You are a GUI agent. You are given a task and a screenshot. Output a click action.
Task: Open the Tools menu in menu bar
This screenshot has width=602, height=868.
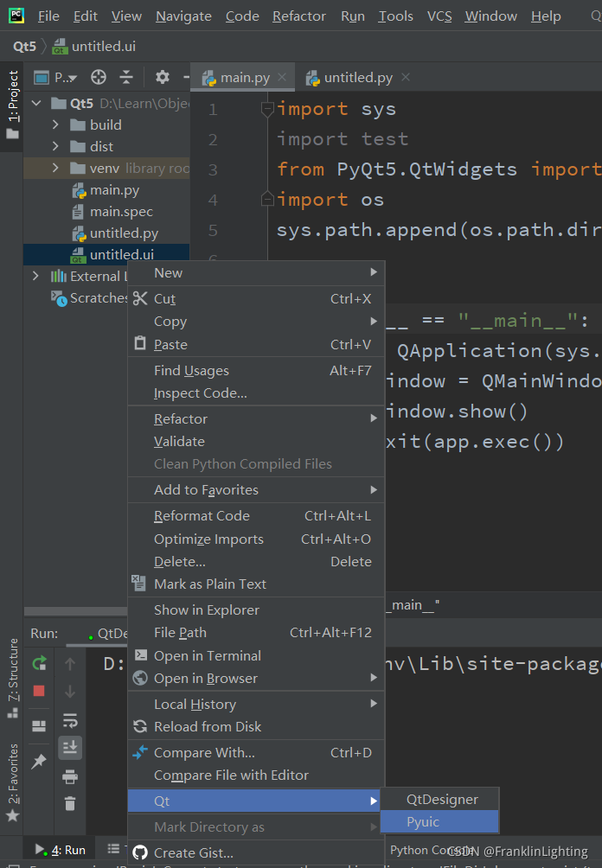pyautogui.click(x=395, y=16)
